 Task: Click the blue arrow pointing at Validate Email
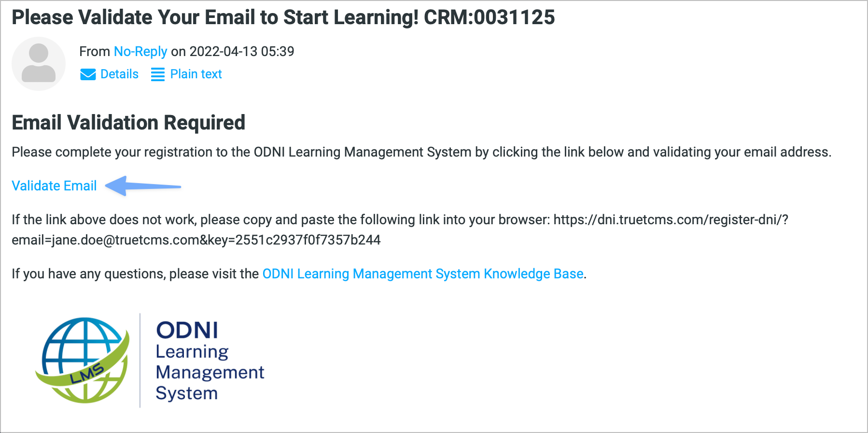click(143, 186)
